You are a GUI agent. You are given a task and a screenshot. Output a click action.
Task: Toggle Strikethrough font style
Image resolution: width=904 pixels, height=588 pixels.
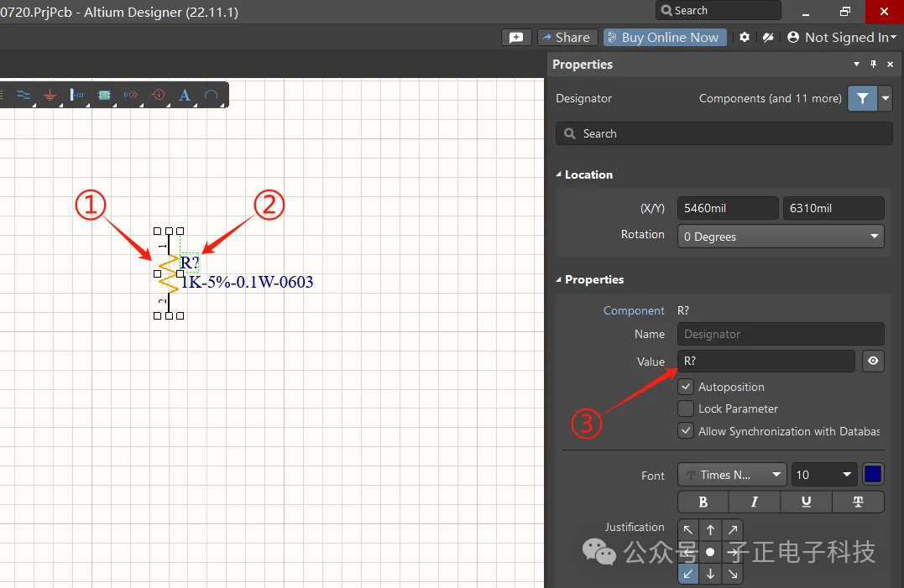858,502
